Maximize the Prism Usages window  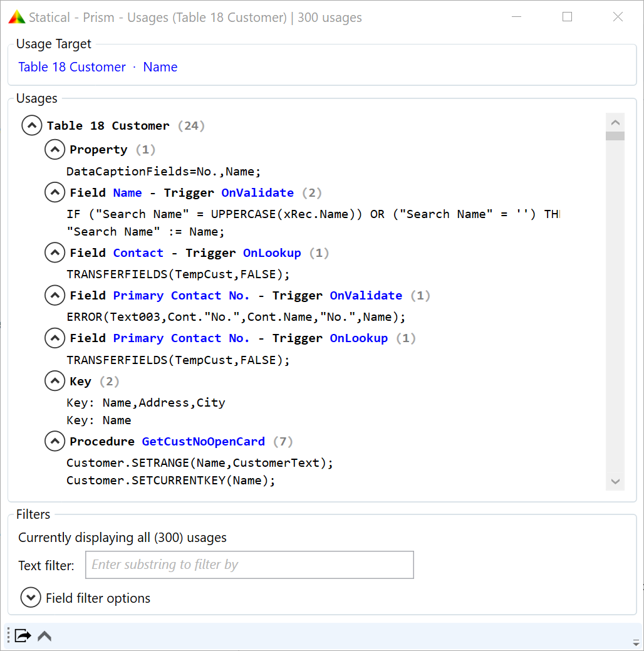[x=567, y=17]
